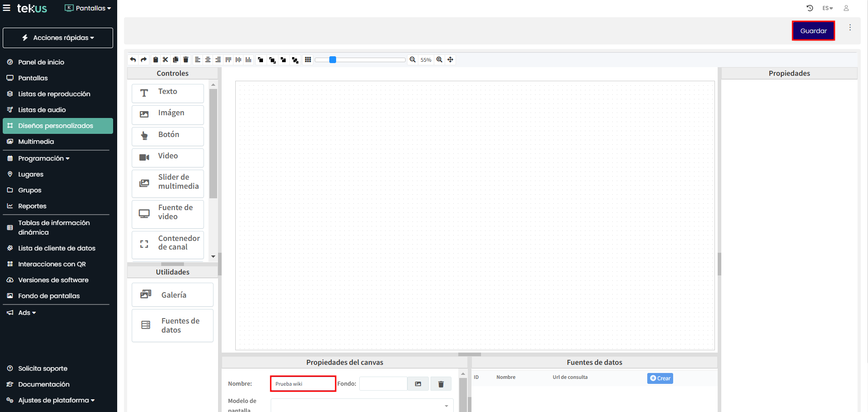Delete canvas background with trash icon

click(441, 384)
